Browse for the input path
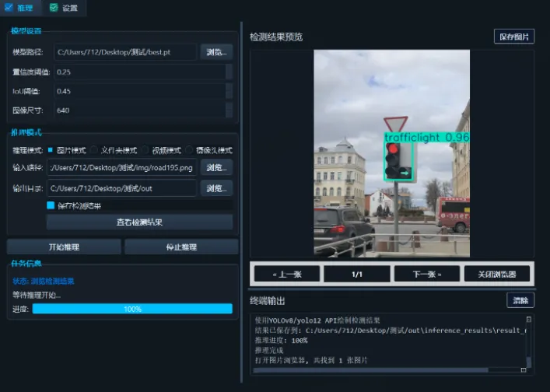This screenshot has width=550, height=392. (x=216, y=167)
